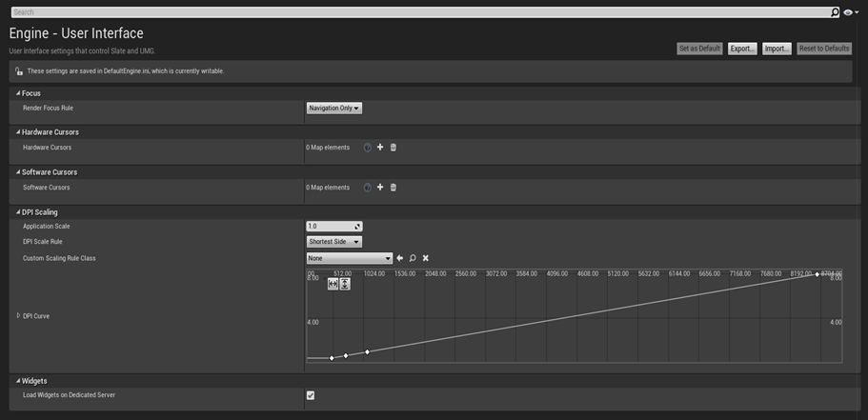This screenshot has width=868, height=420.
Task: Click the Load Widgets on Dedicated Server label
Action: tap(70, 395)
